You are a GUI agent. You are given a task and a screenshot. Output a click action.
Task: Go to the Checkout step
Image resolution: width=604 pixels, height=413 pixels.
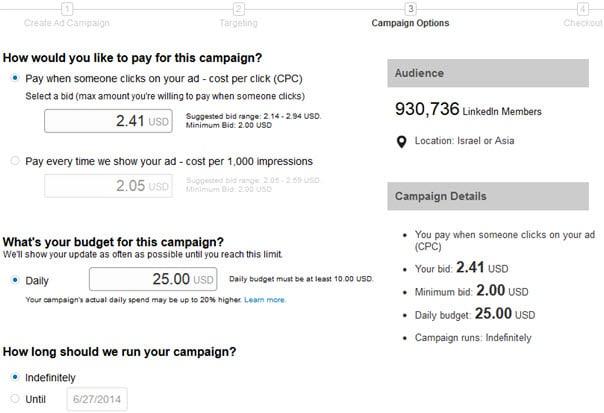point(582,23)
